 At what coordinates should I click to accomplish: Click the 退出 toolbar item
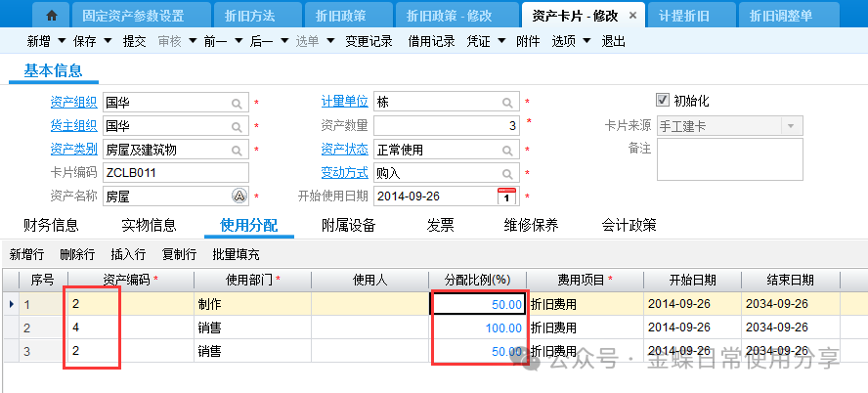tap(613, 41)
